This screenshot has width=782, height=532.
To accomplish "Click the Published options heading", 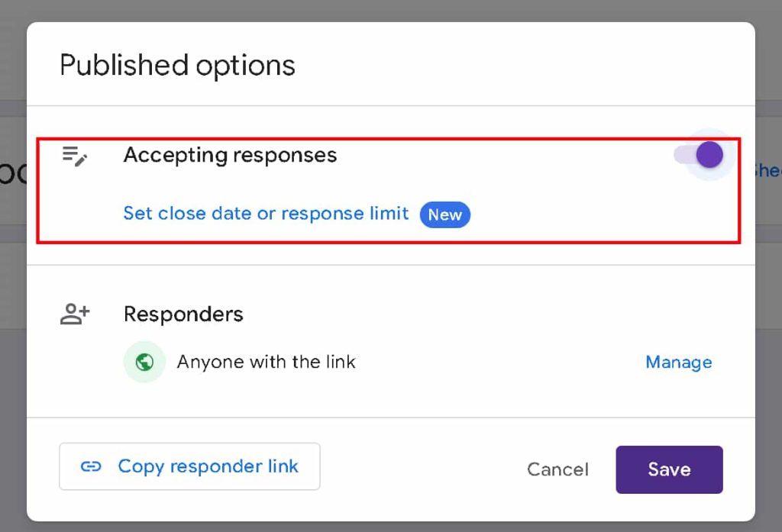I will pos(177,66).
